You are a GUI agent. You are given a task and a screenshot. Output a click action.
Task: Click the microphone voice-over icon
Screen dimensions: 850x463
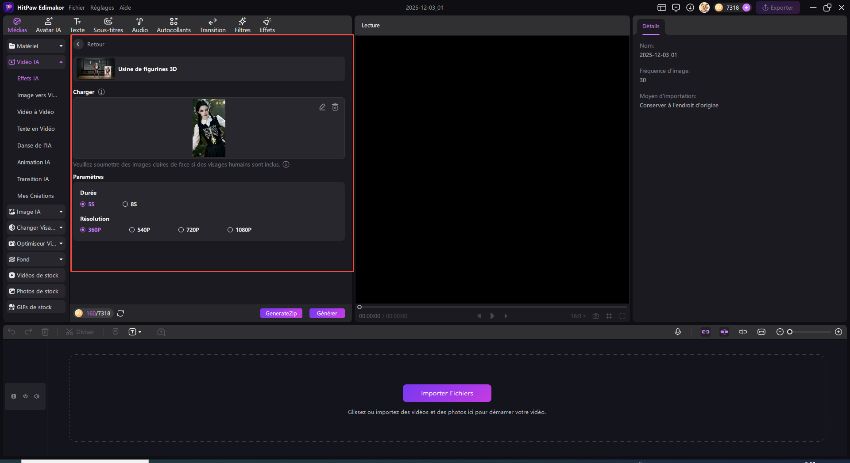(678, 331)
